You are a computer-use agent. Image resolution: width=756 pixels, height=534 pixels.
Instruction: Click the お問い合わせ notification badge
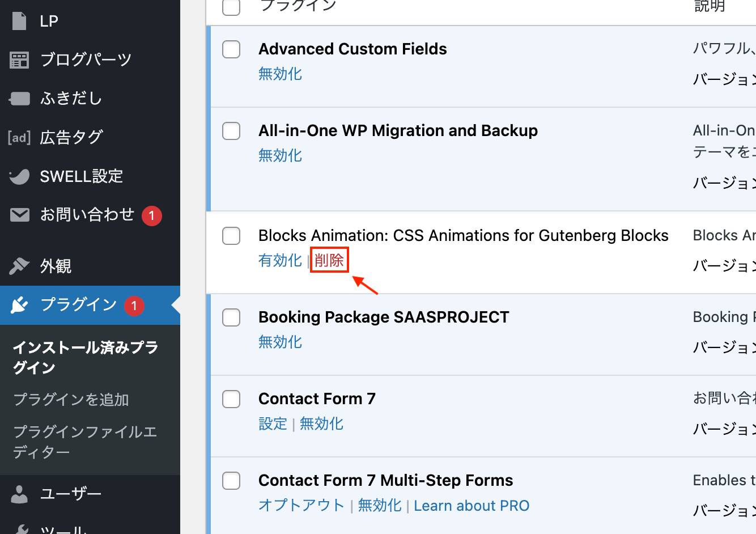(152, 215)
